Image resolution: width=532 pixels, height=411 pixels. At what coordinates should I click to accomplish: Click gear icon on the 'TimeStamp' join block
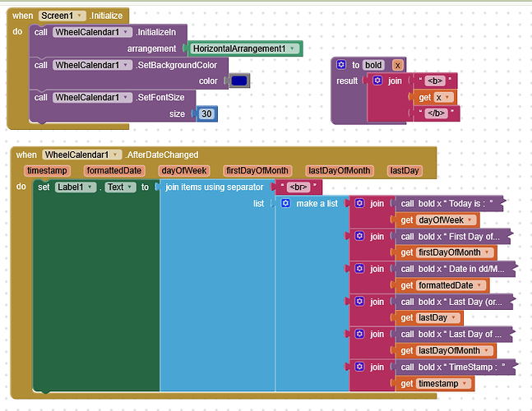(358, 367)
